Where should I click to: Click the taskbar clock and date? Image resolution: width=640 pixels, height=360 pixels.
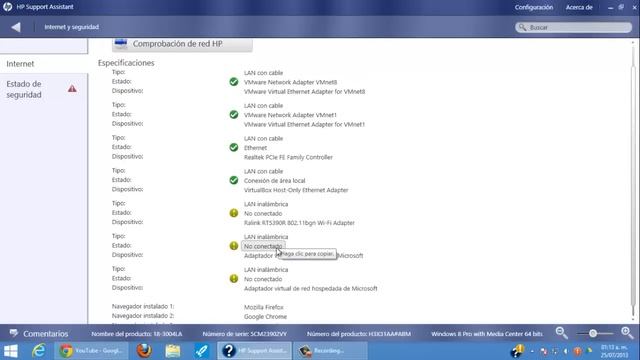(614, 351)
